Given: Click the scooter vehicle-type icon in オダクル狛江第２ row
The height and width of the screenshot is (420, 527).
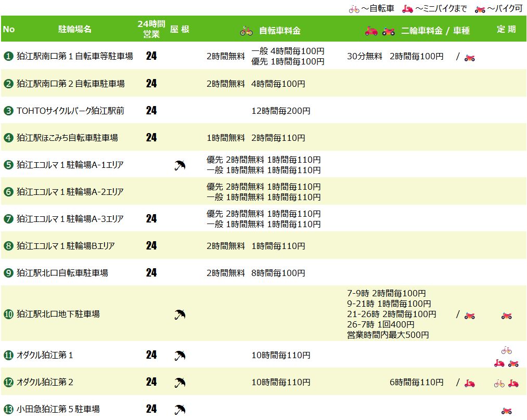Looking at the screenshot, I should (x=470, y=383).
